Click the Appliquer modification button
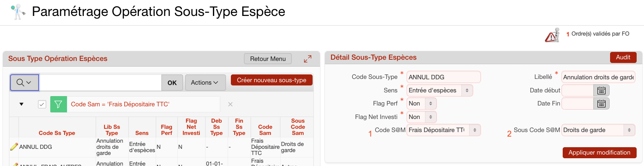The image size is (644, 166). 599,153
